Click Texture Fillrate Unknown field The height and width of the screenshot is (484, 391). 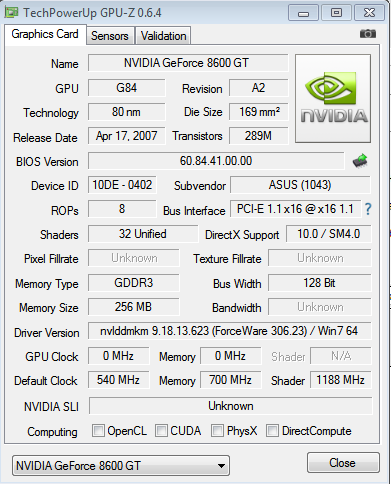click(x=320, y=258)
